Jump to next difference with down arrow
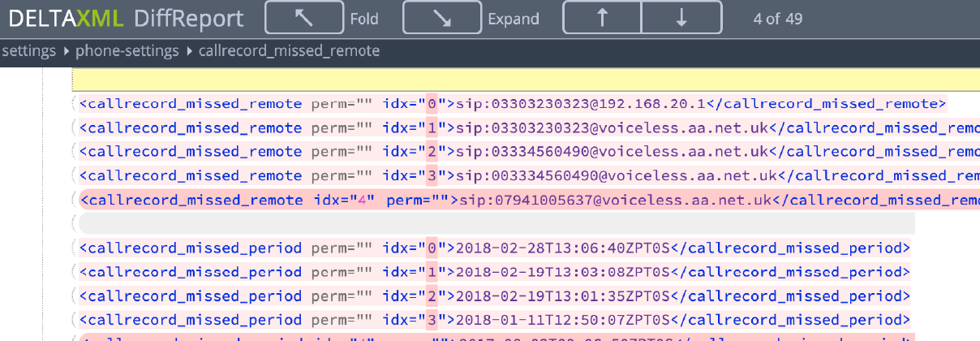 pos(681,18)
